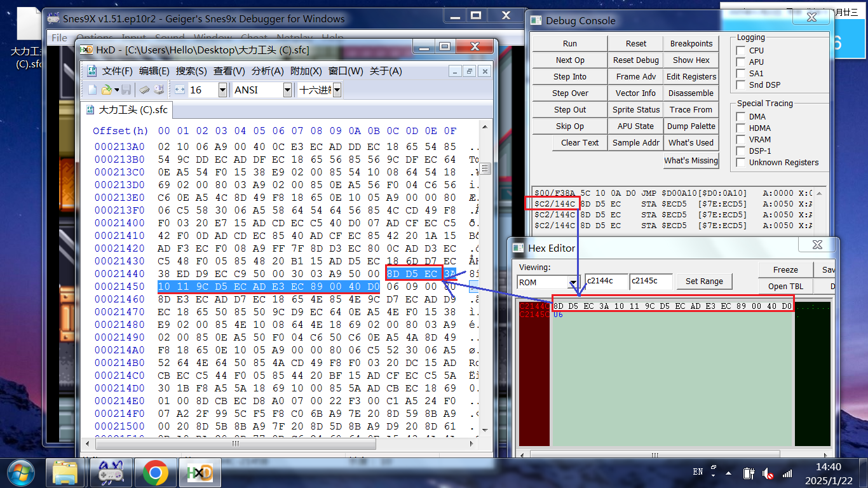Switch to HxD taskbar icon
This screenshot has width=868, height=488.
click(199, 473)
